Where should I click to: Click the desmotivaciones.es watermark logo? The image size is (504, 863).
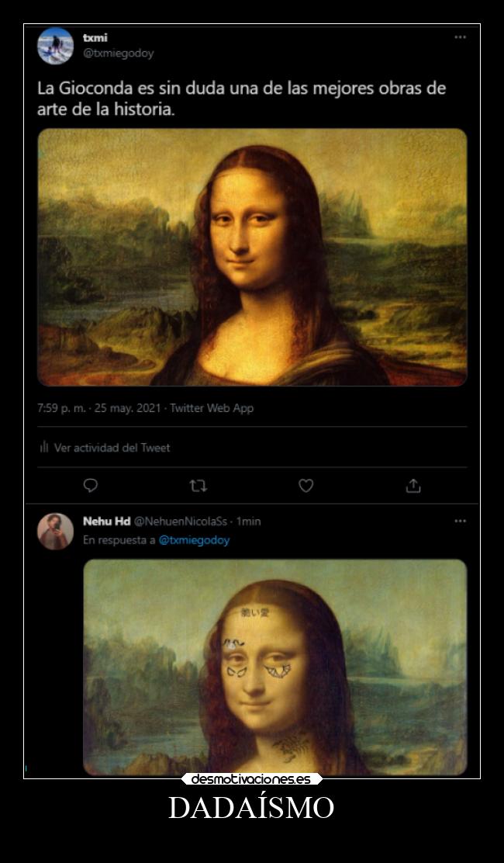(251, 778)
